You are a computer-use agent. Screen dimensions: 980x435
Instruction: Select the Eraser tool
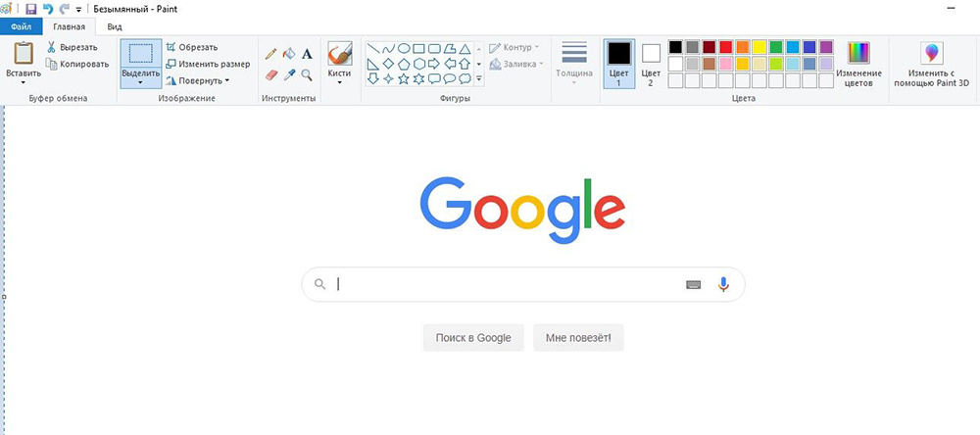click(270, 75)
